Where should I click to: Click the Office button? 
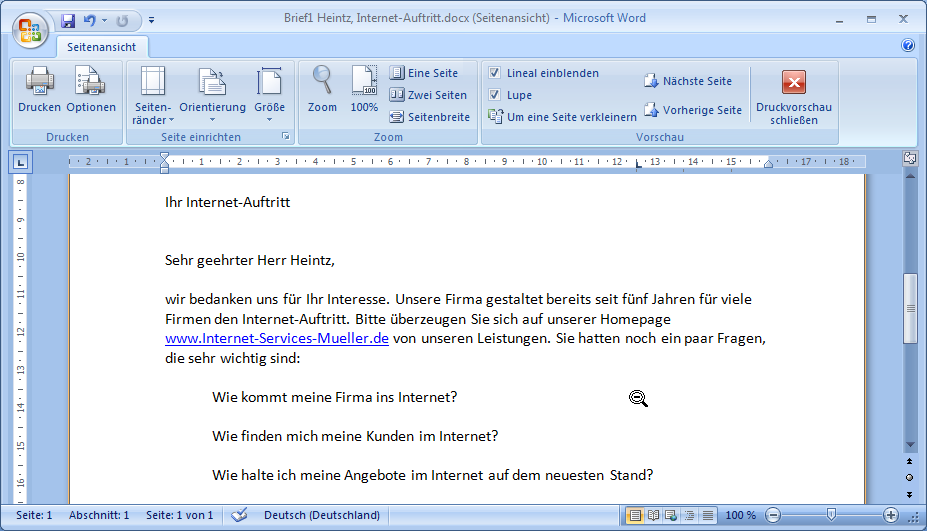coord(29,28)
